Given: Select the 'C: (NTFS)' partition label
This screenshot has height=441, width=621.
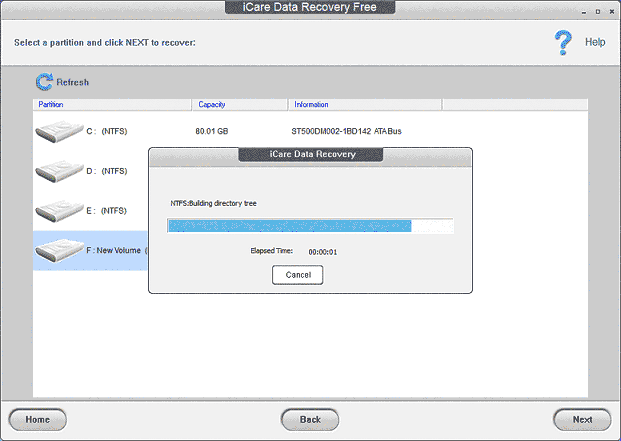Looking at the screenshot, I should (107, 131).
